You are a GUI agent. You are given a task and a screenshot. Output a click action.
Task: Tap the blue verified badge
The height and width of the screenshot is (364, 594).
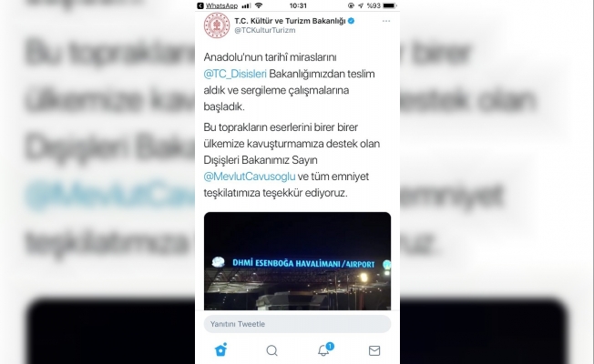[351, 21]
